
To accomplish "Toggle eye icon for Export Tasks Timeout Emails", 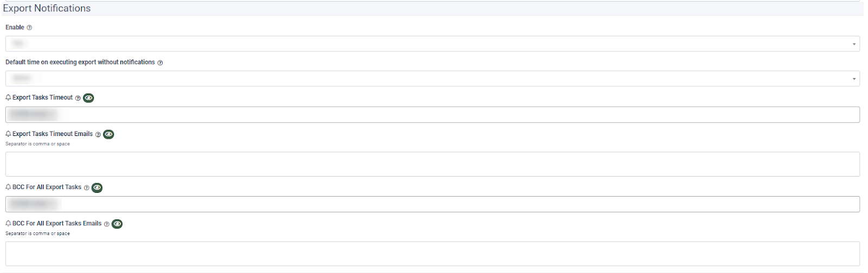I will [108, 134].
